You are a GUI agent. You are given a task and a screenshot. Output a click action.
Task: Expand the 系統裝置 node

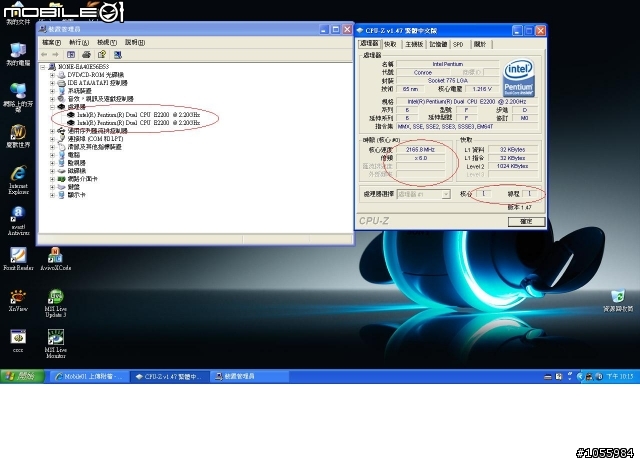(x=52, y=91)
